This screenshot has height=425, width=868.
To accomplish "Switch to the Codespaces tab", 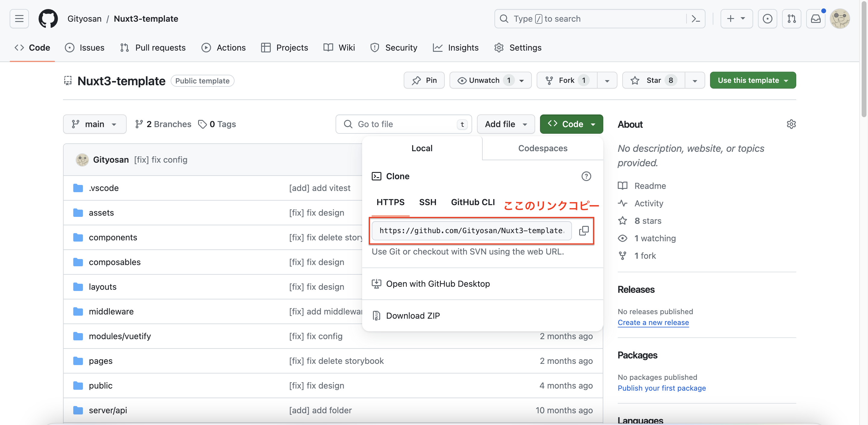I will point(542,148).
